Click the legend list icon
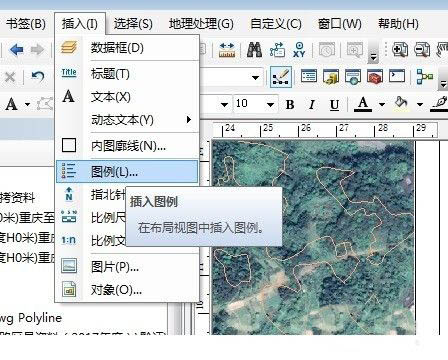Screen dimensions: 448x360 (x=69, y=171)
